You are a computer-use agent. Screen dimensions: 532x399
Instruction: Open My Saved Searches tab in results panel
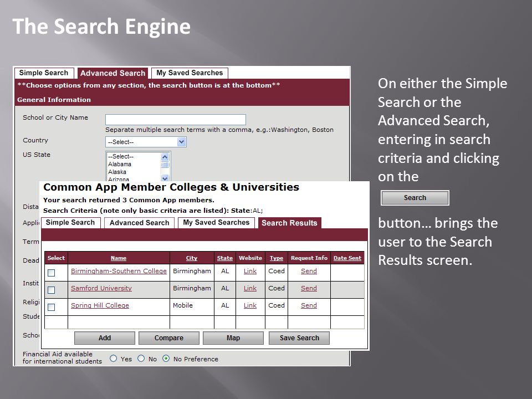click(x=216, y=223)
